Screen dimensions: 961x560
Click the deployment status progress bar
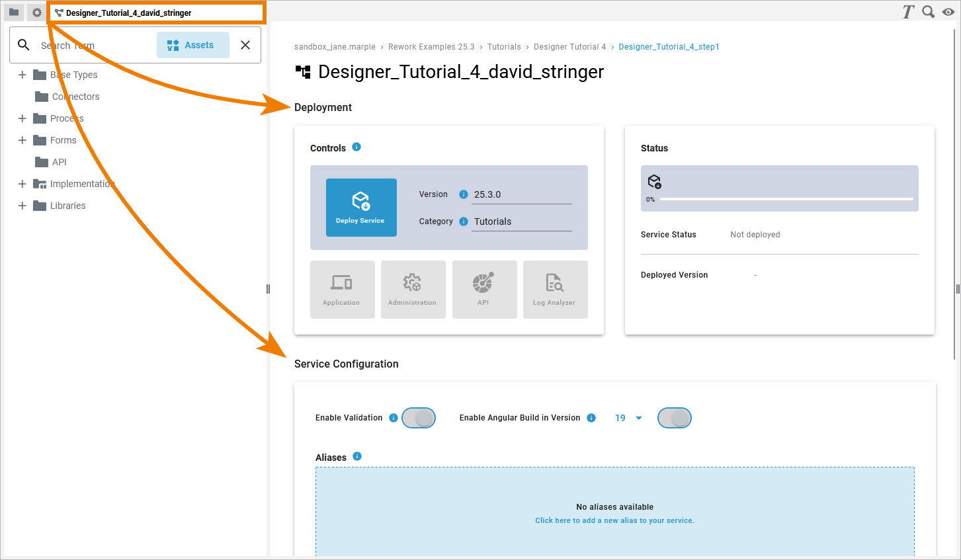coord(786,199)
